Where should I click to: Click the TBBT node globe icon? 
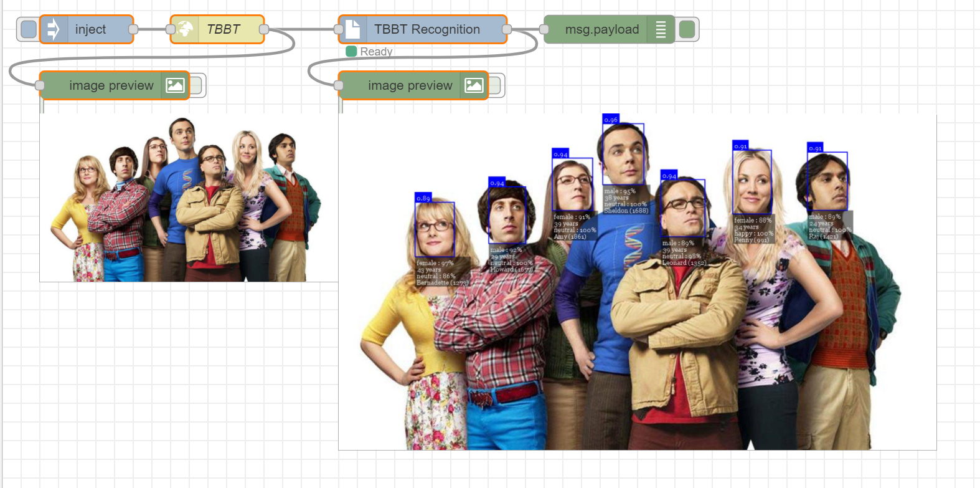(x=185, y=29)
